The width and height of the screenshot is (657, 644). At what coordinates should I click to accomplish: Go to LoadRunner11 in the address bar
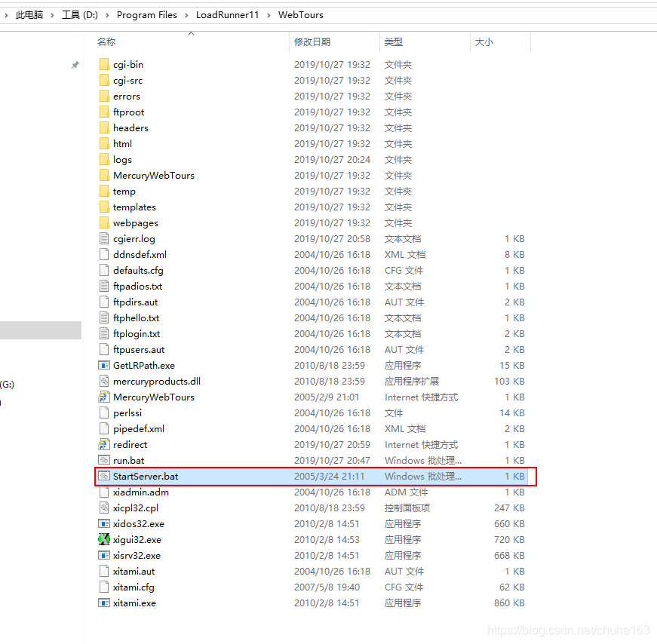228,15
